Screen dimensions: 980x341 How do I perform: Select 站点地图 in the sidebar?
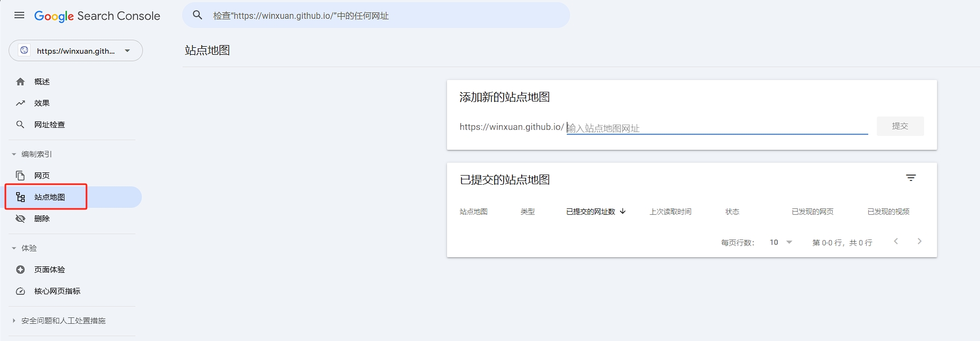(x=49, y=197)
